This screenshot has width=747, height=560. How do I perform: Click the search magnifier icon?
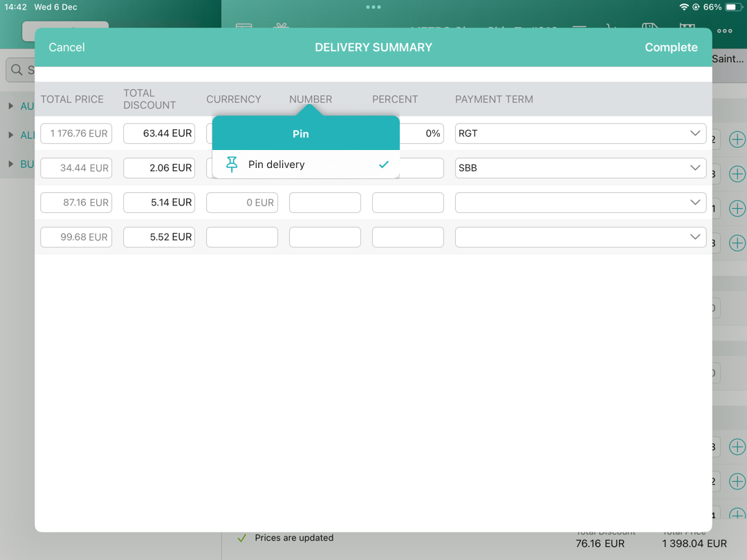click(x=17, y=70)
